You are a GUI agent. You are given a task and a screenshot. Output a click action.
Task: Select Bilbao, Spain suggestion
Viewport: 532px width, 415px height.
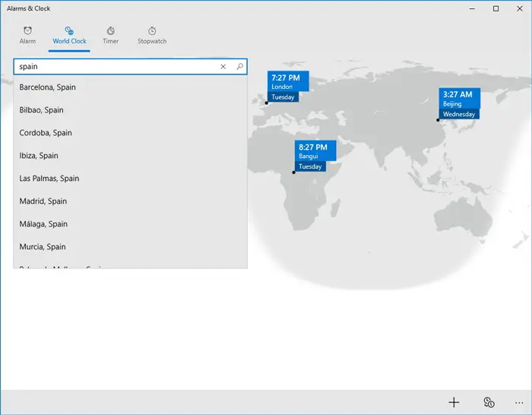[130, 110]
